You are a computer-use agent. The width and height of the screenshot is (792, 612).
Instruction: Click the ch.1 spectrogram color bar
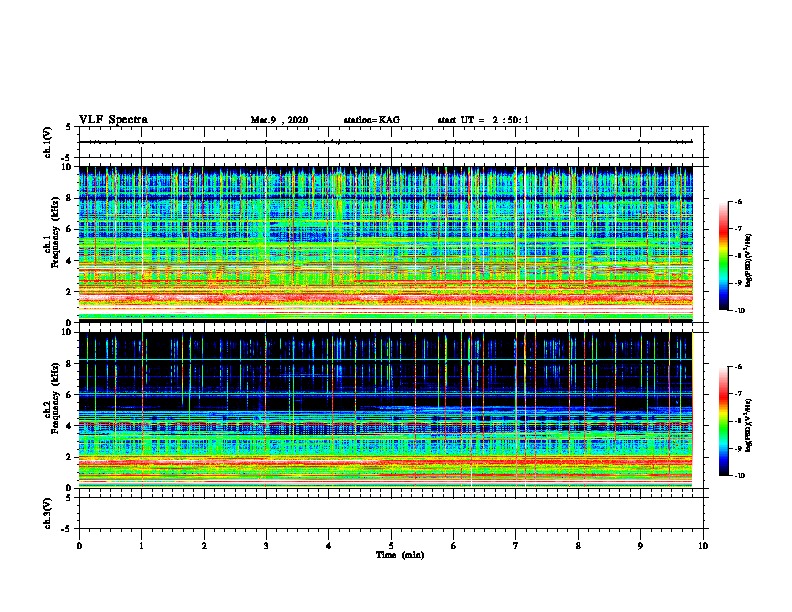[723, 256]
